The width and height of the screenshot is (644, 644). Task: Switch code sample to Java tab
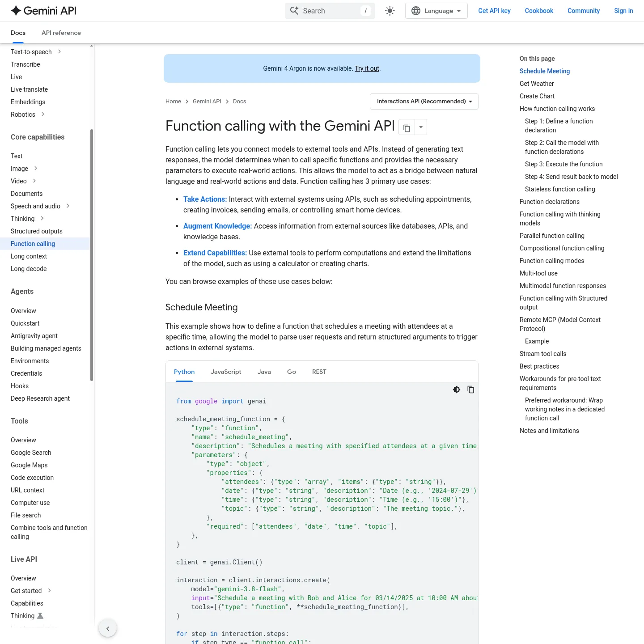(x=264, y=372)
